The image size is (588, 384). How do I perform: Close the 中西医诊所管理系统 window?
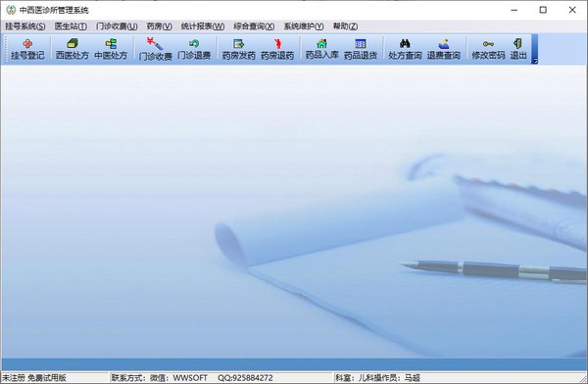pyautogui.click(x=572, y=10)
